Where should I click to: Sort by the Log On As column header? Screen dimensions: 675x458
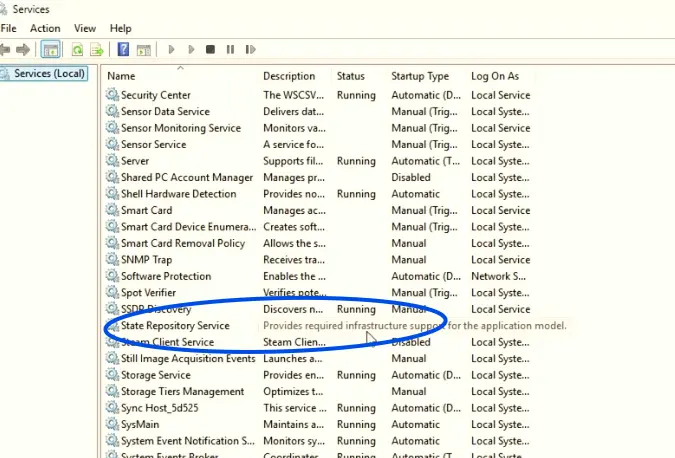pyautogui.click(x=495, y=76)
